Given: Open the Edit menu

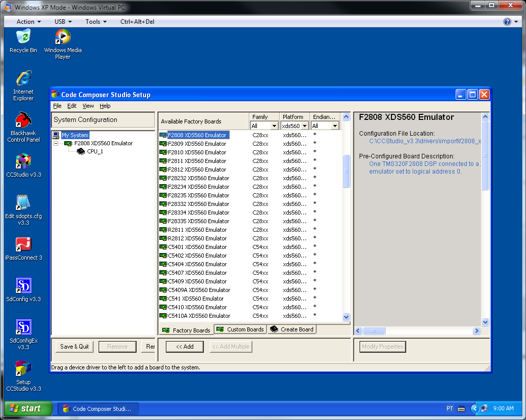Looking at the screenshot, I should tap(72, 106).
